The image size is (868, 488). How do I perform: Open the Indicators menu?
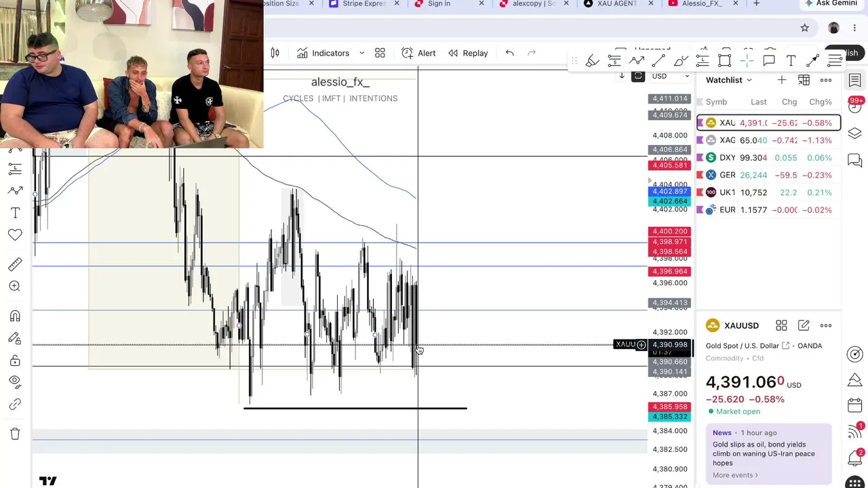pos(322,53)
